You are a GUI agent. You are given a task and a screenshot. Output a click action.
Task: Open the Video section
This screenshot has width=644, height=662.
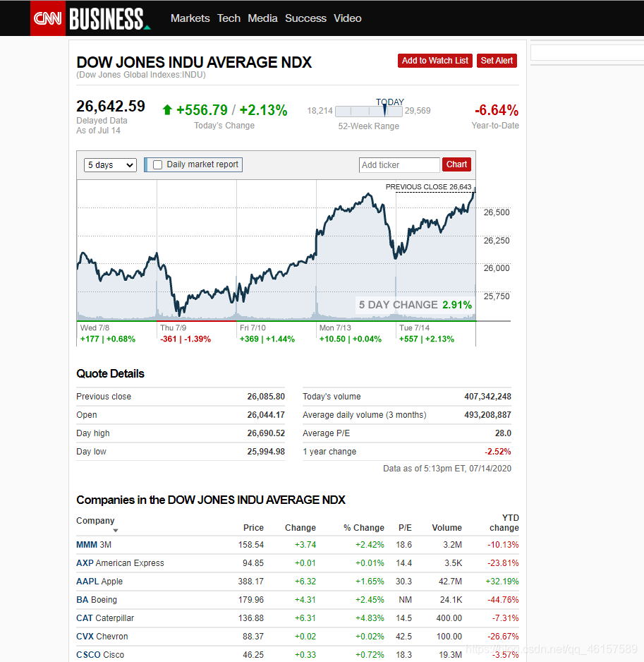point(347,18)
